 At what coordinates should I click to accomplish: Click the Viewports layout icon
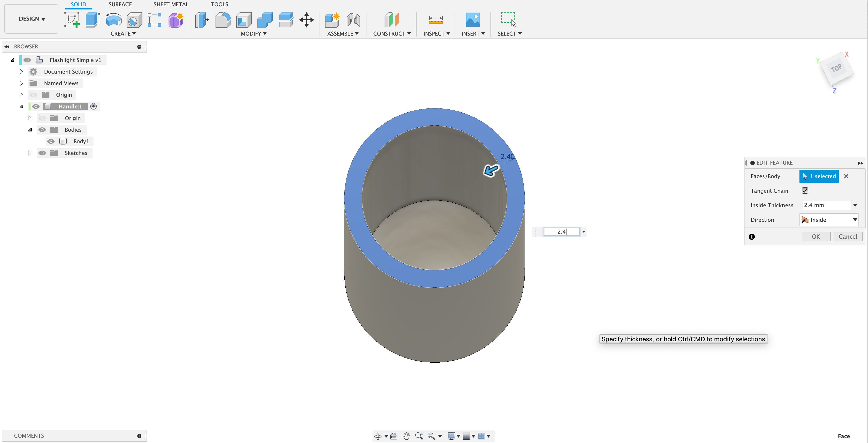point(481,436)
